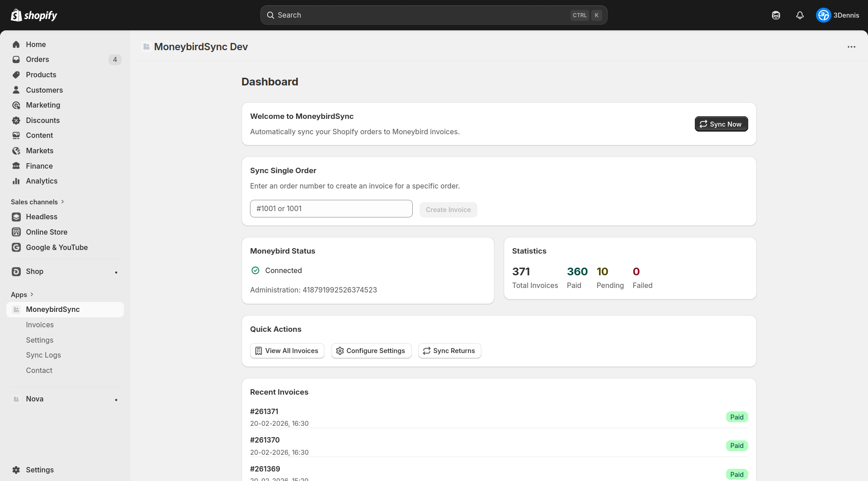Open the Shopify home logo

[x=34, y=15]
